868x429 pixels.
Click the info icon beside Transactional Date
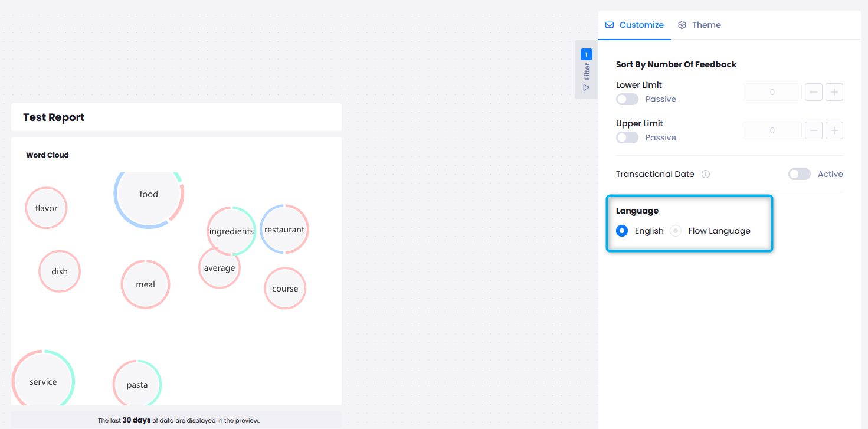[706, 174]
